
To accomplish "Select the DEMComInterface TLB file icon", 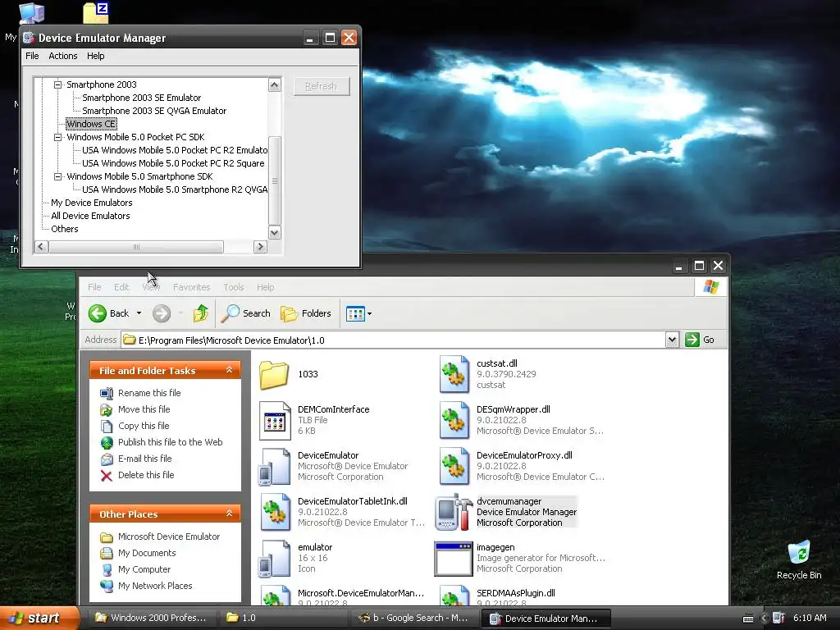I will pyautogui.click(x=275, y=421).
